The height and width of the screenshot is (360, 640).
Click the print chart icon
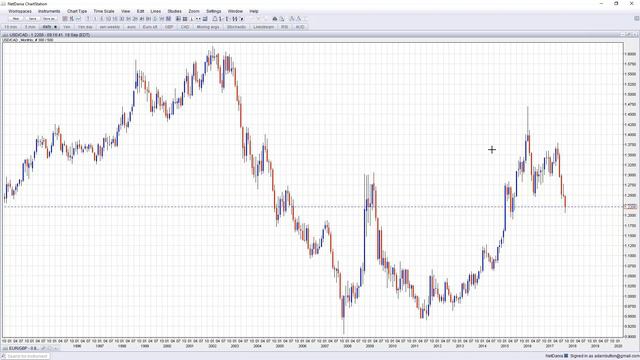275,19
